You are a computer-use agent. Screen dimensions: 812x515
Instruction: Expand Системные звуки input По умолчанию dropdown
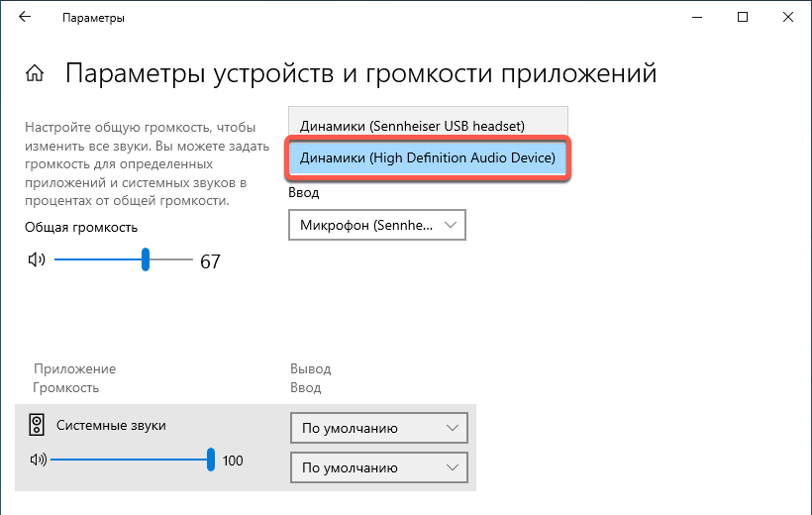point(377,466)
